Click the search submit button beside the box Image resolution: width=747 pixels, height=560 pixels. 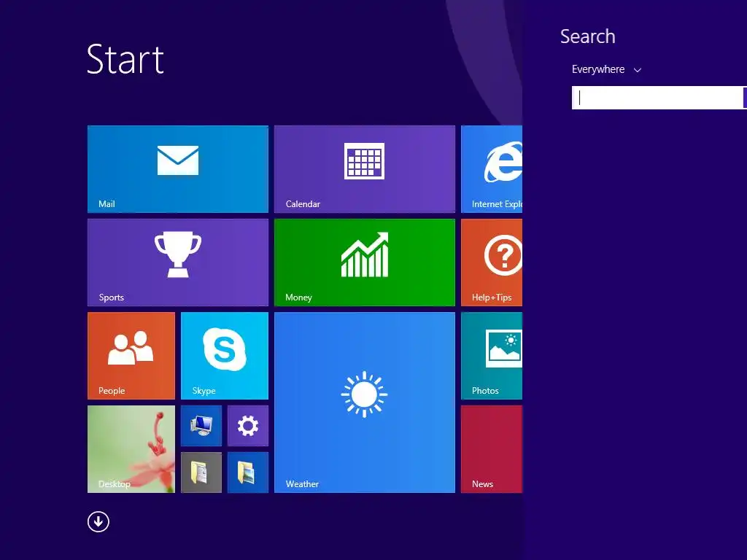pos(745,98)
